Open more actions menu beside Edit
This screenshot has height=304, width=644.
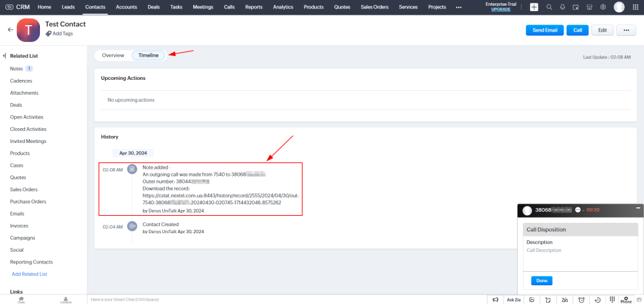(x=626, y=30)
